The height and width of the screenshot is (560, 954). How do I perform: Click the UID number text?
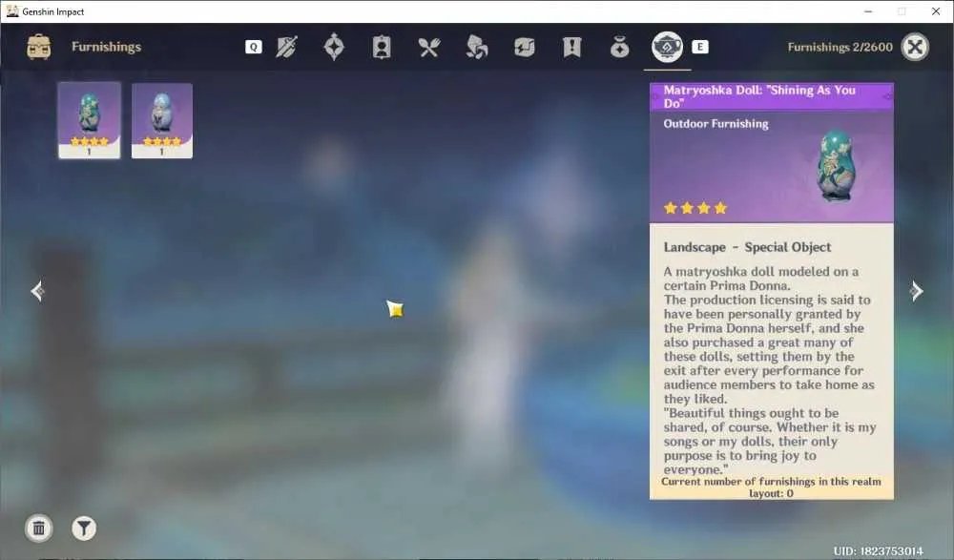pyautogui.click(x=878, y=551)
